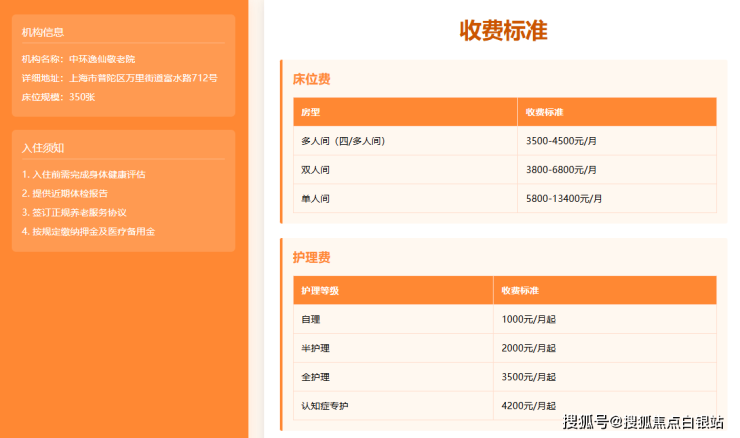Click item 3 签订正规养老服务协议
Image resolution: width=740 pixels, height=438 pixels.
click(x=74, y=212)
